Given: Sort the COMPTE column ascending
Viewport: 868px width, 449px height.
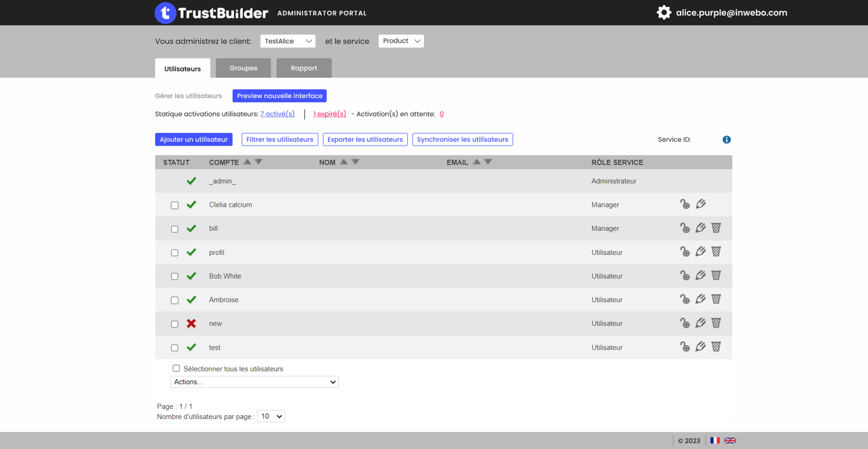Looking at the screenshot, I should pos(248,162).
